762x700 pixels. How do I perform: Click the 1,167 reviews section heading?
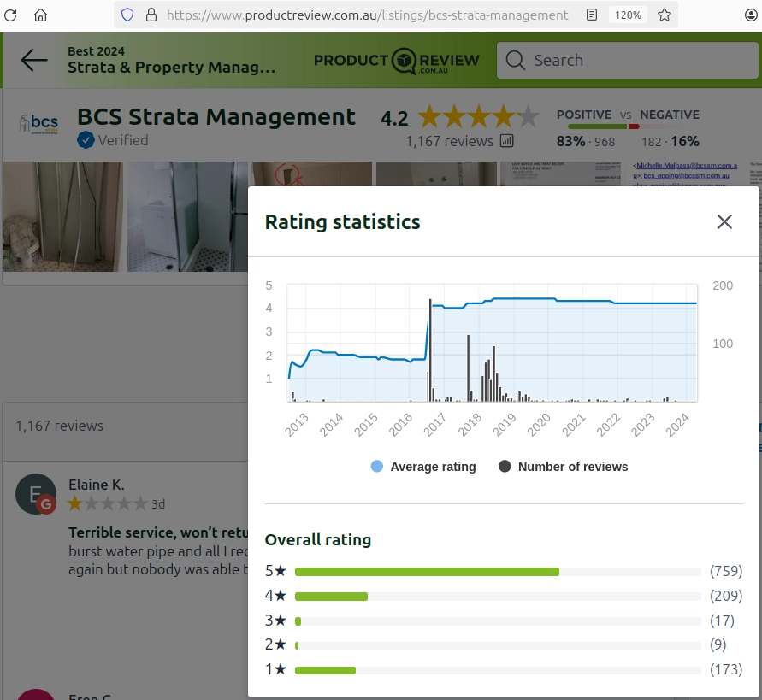59,426
